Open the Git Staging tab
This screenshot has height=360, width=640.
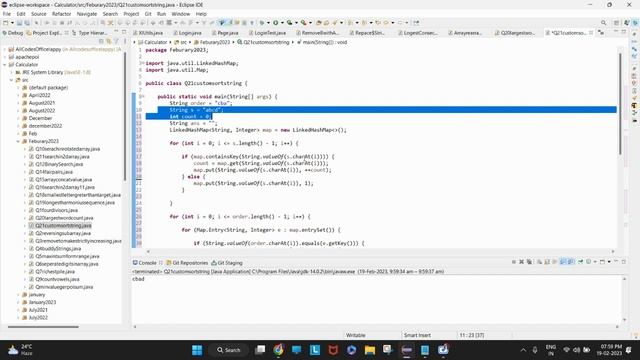tap(227, 263)
